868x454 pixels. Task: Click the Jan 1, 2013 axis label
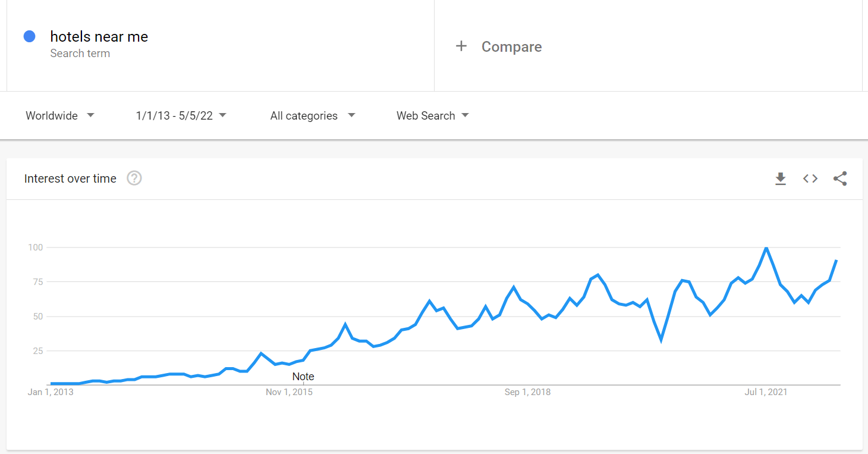click(51, 392)
